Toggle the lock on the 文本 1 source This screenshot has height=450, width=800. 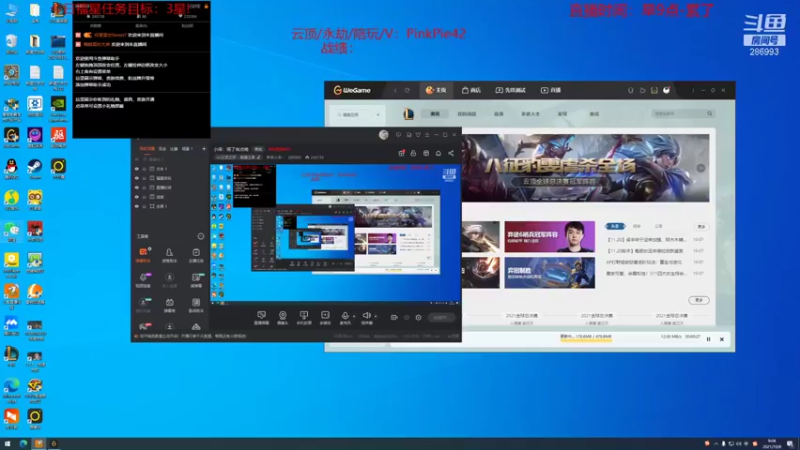click(x=144, y=169)
